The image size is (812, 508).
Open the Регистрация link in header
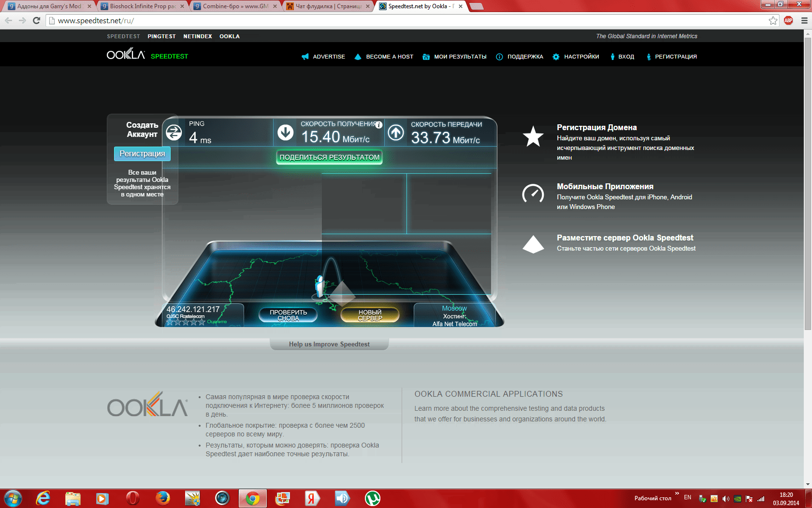[x=671, y=57]
